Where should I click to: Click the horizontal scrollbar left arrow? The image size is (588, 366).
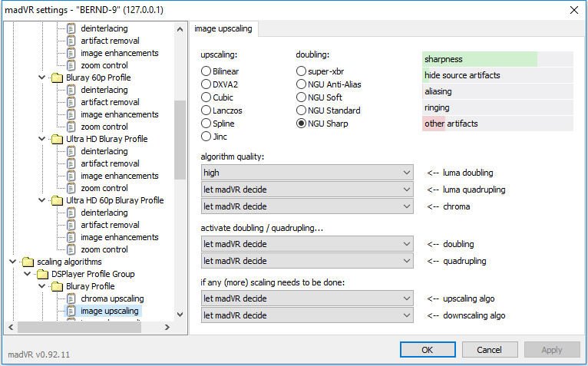click(11, 328)
